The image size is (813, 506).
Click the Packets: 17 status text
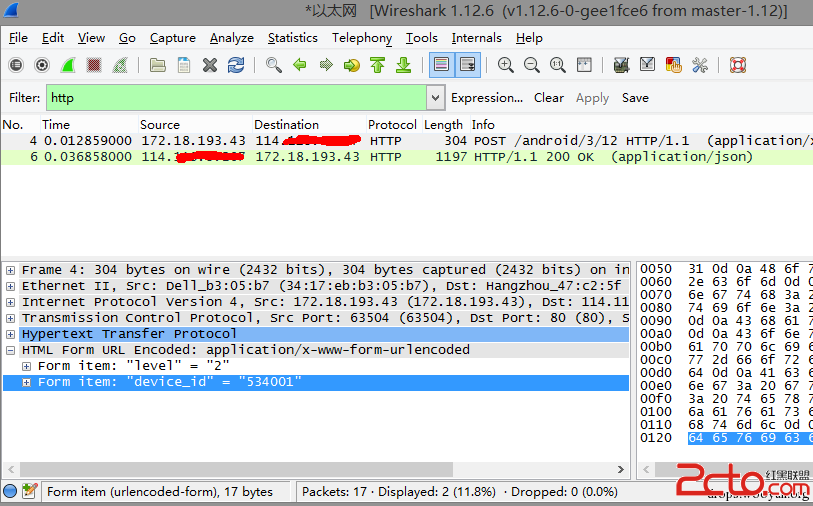pos(334,491)
